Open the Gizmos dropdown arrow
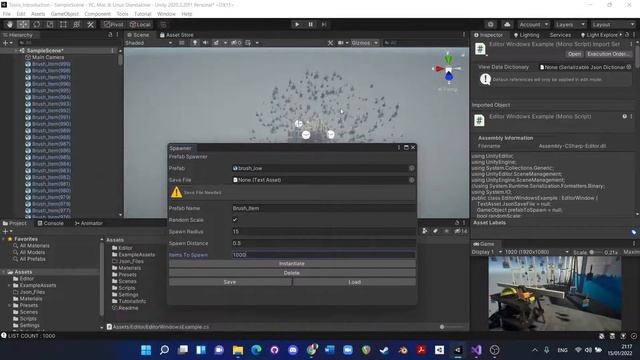This screenshot has width=640, height=360. [376, 42]
